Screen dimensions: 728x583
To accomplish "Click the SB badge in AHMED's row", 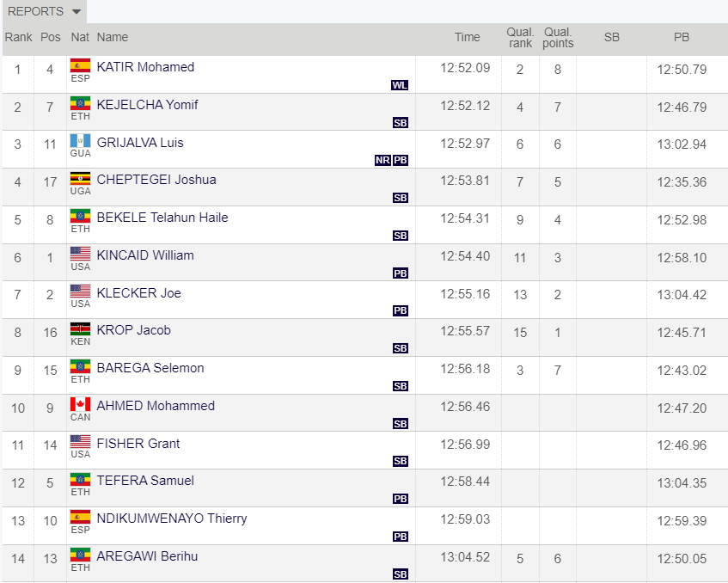I will point(401,424).
